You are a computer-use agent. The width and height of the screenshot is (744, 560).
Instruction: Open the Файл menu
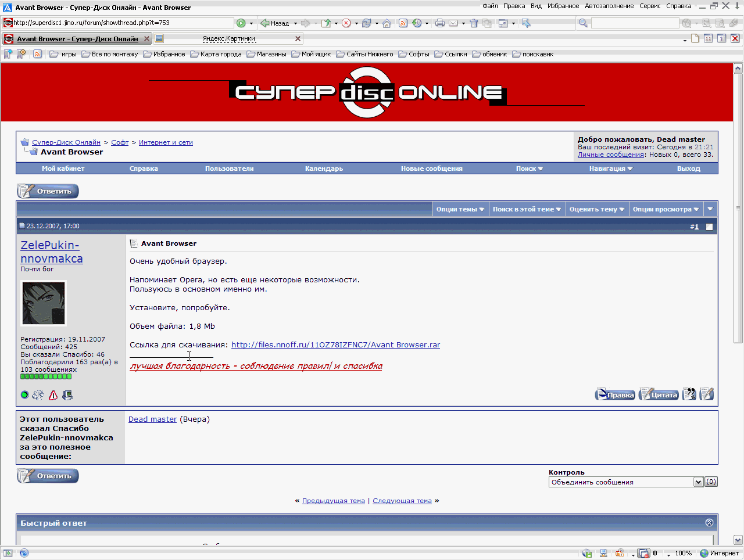point(490,6)
